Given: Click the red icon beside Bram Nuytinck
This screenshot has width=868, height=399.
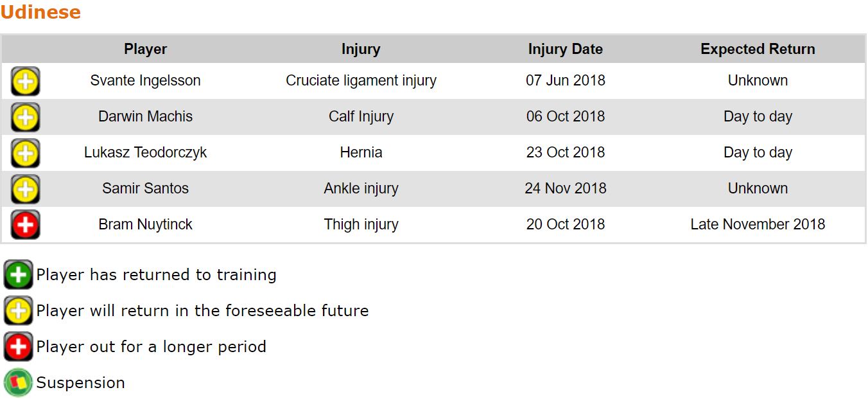Looking at the screenshot, I should [x=25, y=225].
